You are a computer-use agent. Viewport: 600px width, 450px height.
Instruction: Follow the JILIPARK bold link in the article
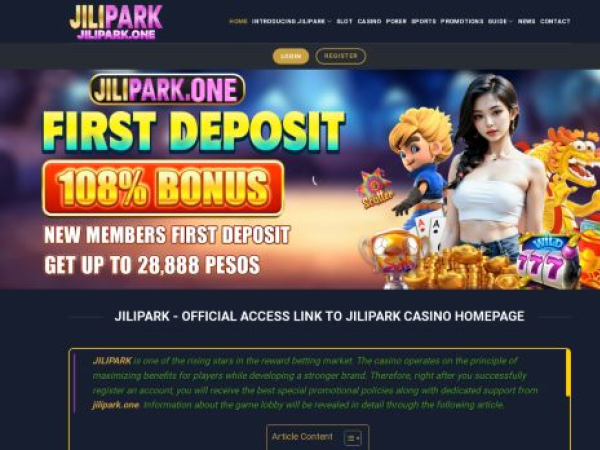[112, 360]
